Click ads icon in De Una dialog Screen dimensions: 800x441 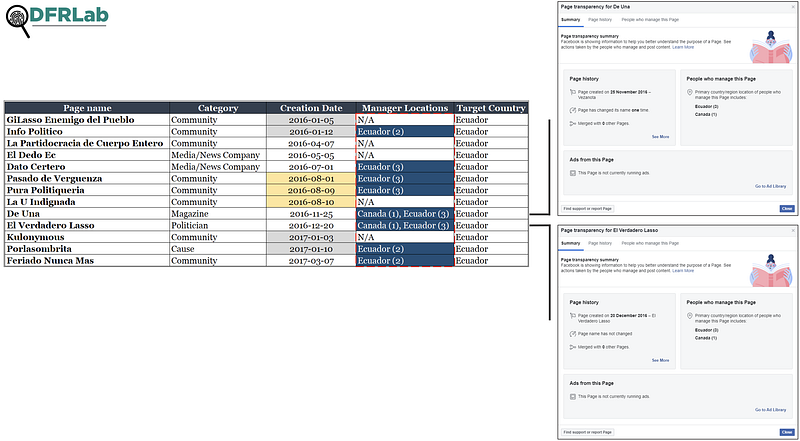(x=572, y=173)
